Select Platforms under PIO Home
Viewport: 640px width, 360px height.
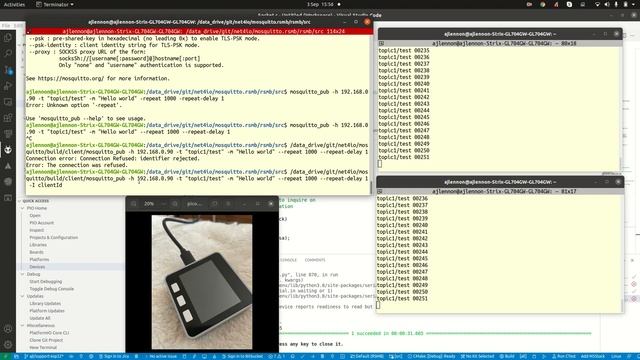point(39,260)
